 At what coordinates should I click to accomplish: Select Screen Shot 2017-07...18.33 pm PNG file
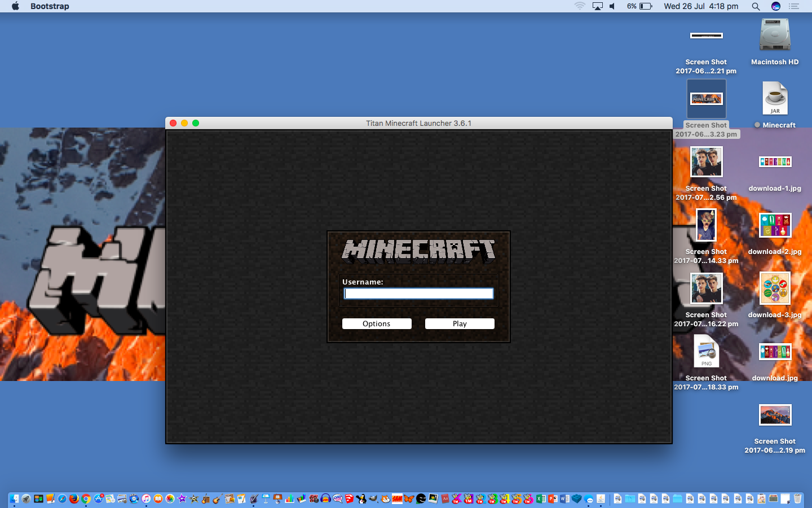point(706,362)
